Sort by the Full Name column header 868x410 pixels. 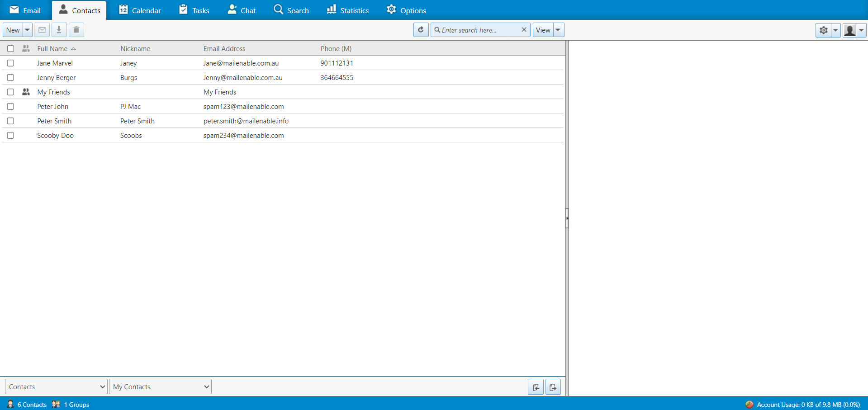click(x=52, y=49)
